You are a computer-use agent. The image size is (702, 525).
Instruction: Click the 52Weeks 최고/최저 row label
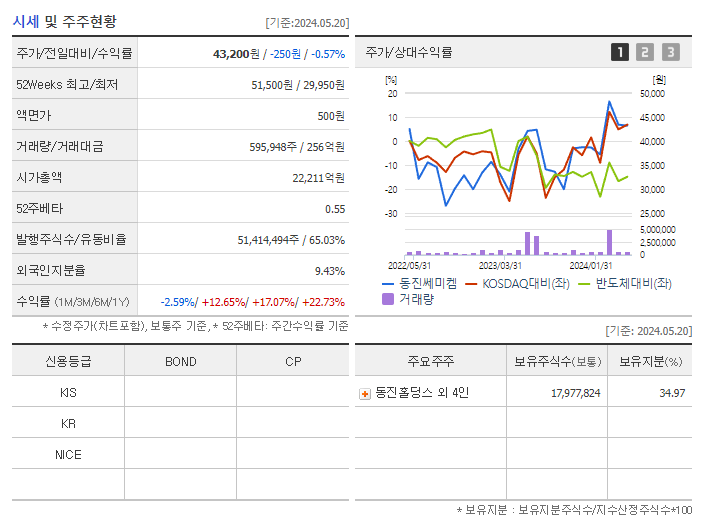click(x=67, y=85)
